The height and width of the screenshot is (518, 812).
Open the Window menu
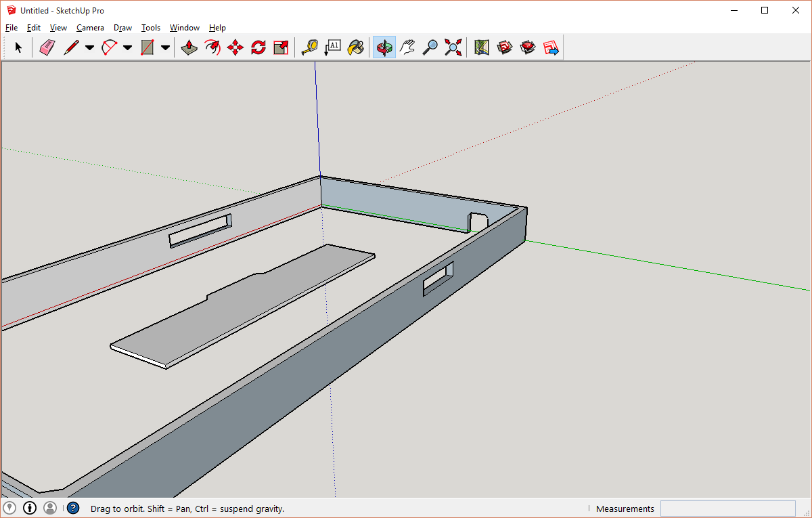tap(185, 28)
